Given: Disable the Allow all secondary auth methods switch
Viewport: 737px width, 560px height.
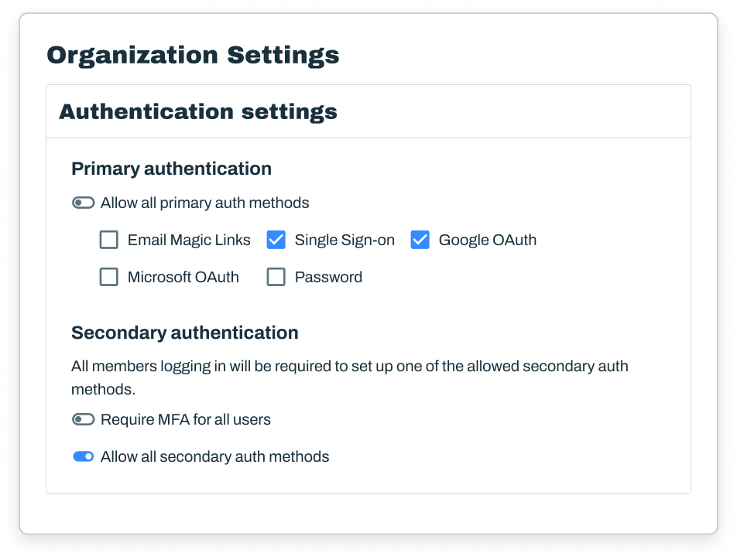Looking at the screenshot, I should pyautogui.click(x=83, y=456).
